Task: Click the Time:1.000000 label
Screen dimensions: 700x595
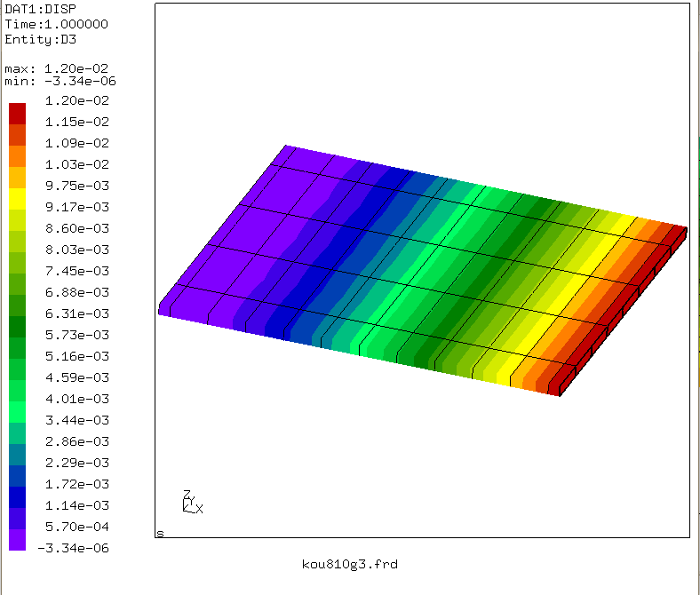Action: point(56,24)
